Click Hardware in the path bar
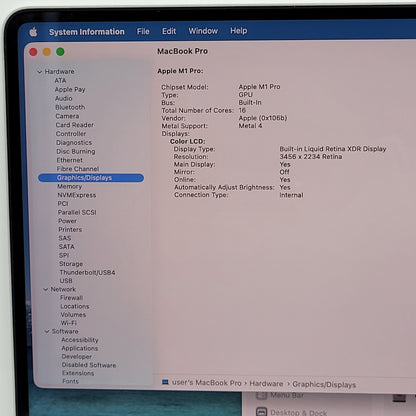The height and width of the screenshot is (416, 416). [266, 384]
